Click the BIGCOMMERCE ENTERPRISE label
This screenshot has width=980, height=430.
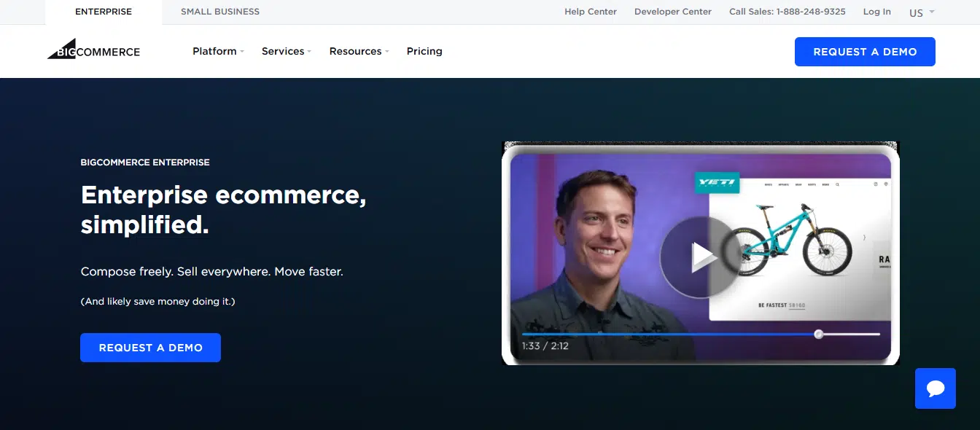pos(145,163)
